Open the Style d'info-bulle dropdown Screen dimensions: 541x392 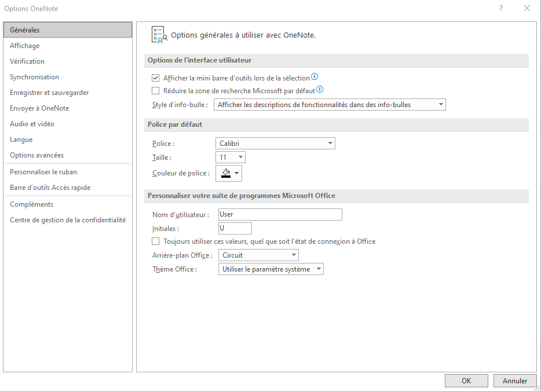pyautogui.click(x=330, y=104)
